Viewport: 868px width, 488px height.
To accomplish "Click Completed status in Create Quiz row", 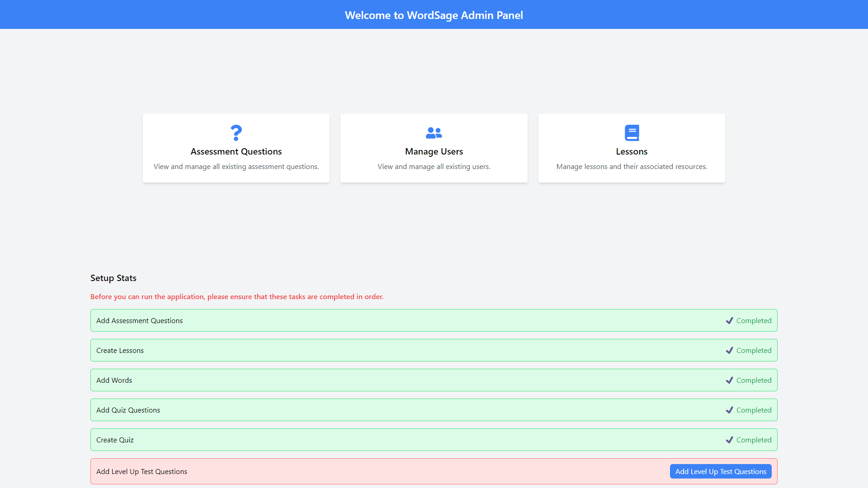I will click(x=754, y=440).
